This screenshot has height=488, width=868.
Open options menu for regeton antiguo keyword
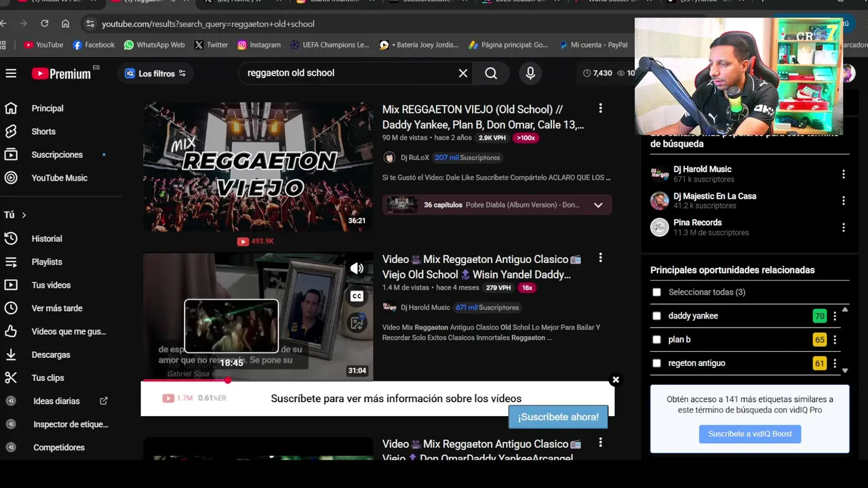pos(835,363)
